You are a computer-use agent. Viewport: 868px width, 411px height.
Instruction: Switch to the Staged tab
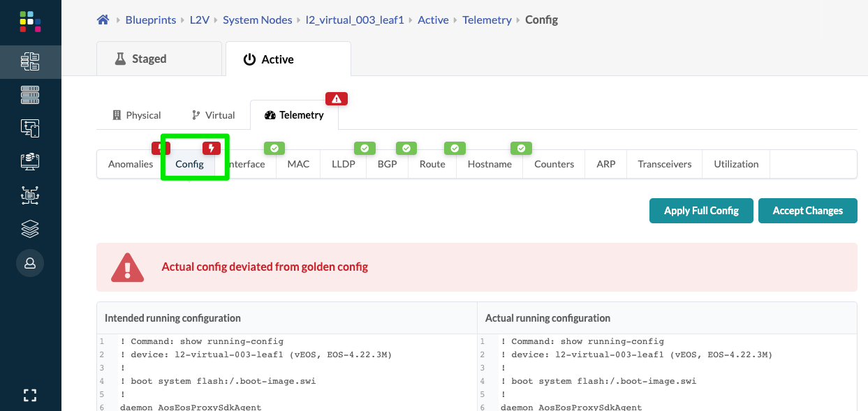(159, 59)
